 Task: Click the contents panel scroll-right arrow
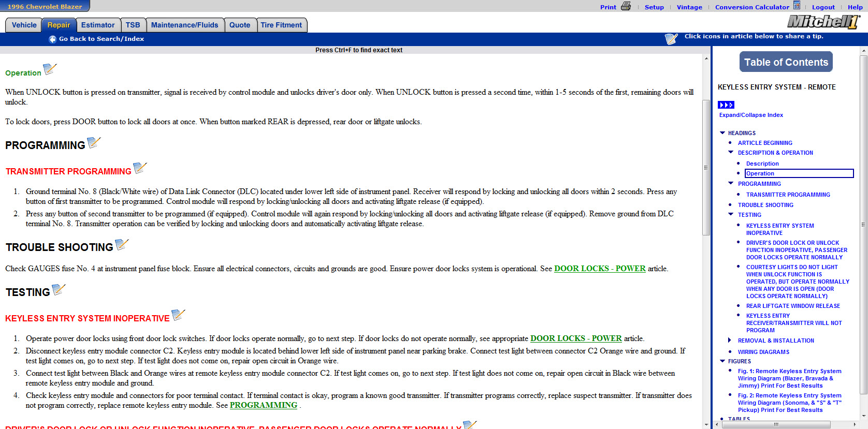point(856,424)
